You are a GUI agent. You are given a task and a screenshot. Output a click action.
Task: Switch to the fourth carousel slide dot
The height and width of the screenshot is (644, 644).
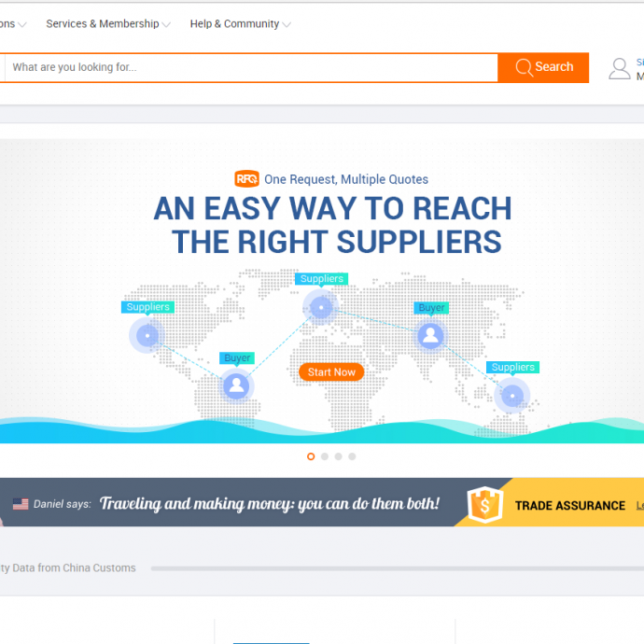pos(352,456)
